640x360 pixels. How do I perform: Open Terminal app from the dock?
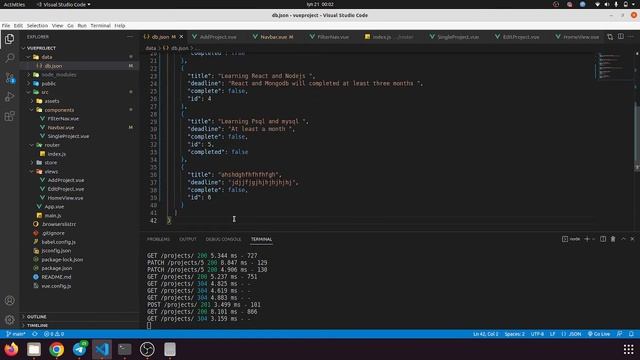coord(124,349)
